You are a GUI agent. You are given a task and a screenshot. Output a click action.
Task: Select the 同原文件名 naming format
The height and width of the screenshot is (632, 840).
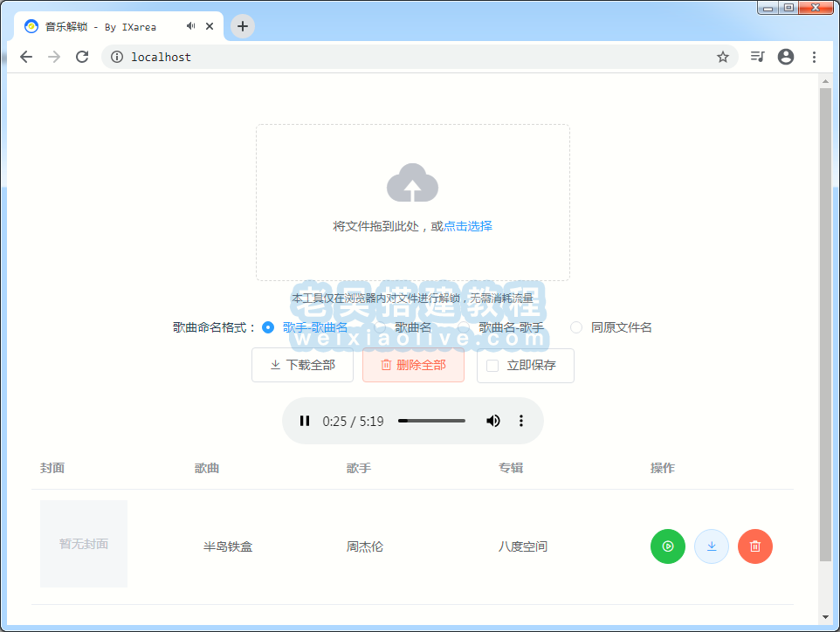[610, 327]
